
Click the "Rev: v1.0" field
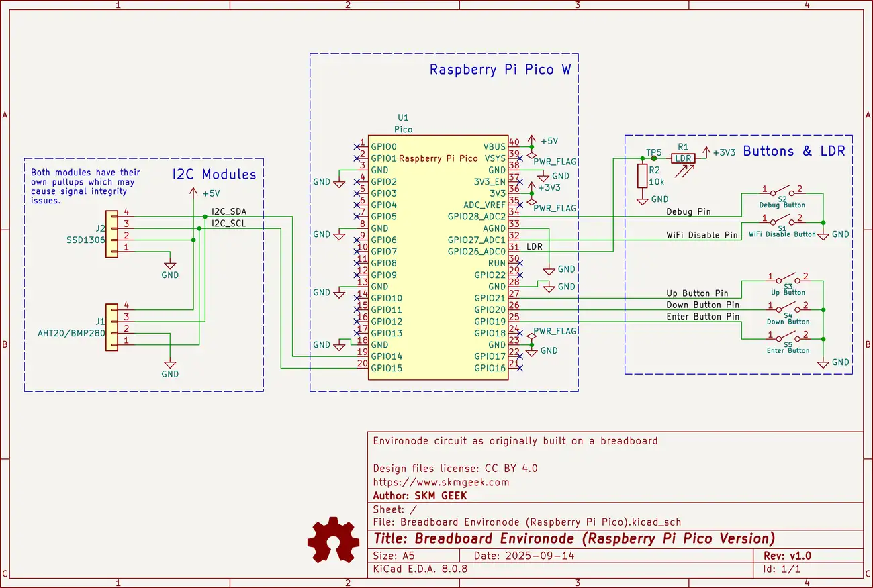(787, 556)
